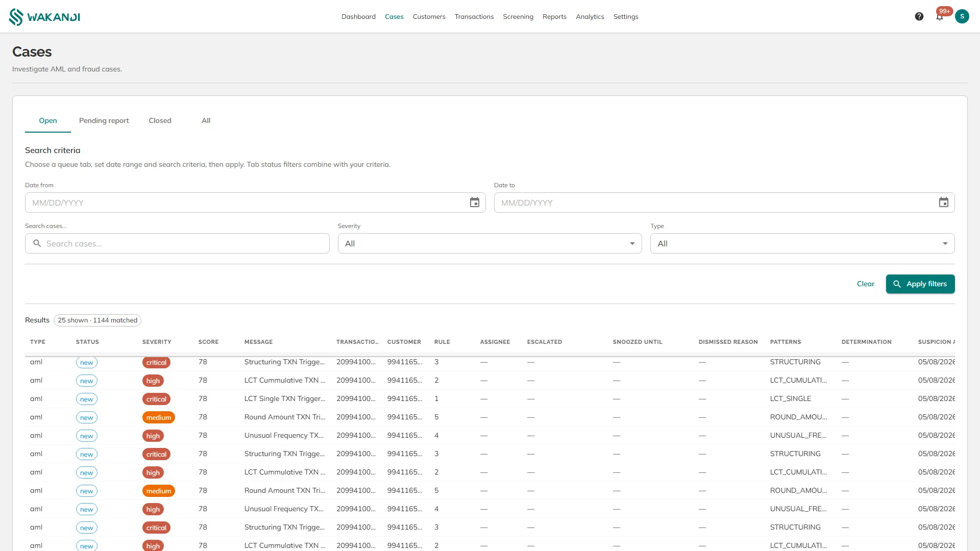This screenshot has width=980, height=551.
Task: Sort by the CUSTOMER column header
Action: pos(404,342)
